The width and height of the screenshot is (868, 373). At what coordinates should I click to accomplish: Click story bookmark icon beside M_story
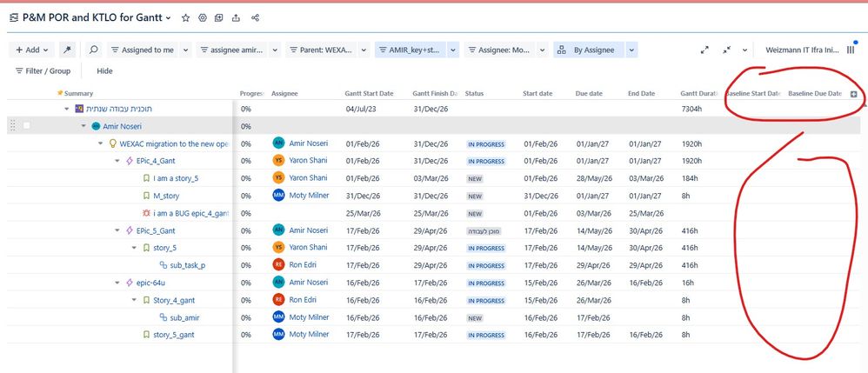[x=146, y=196]
